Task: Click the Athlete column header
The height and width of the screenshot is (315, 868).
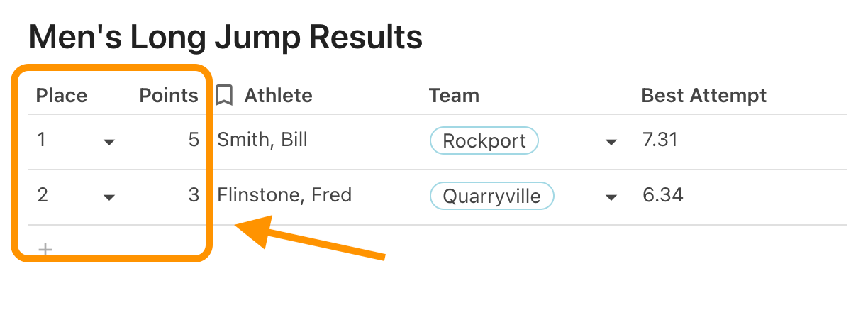Action: coord(278,96)
